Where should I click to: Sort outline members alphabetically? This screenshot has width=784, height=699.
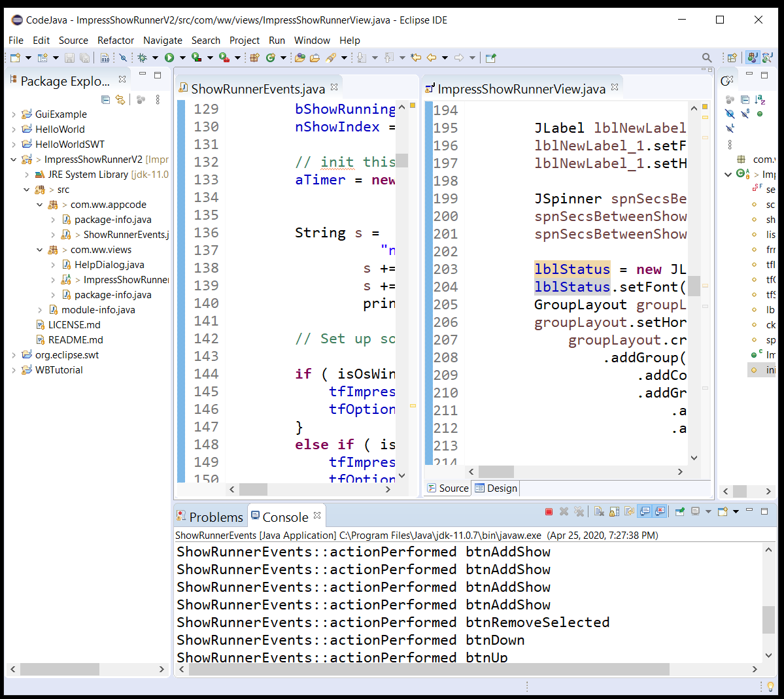pyautogui.click(x=760, y=99)
